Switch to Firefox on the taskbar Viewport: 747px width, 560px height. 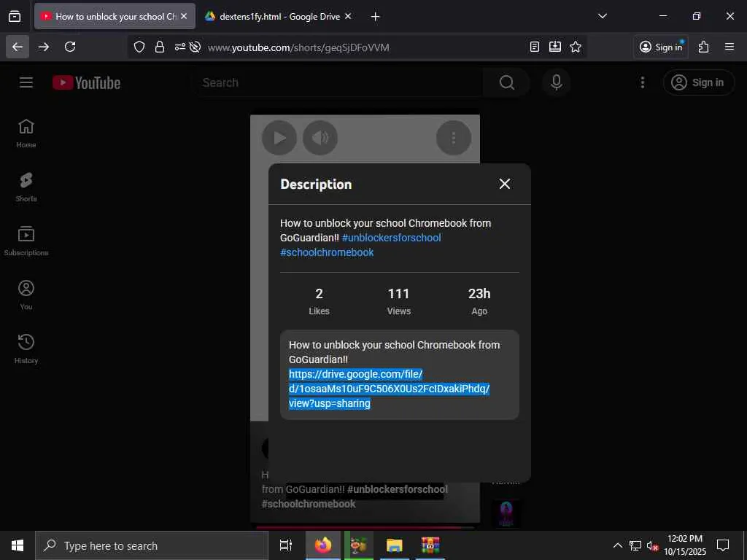click(x=322, y=545)
